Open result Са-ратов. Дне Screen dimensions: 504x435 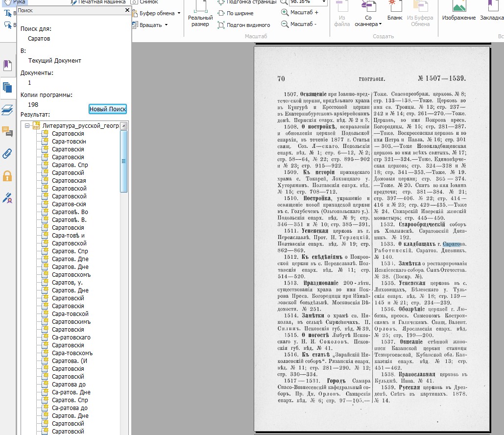point(71,392)
